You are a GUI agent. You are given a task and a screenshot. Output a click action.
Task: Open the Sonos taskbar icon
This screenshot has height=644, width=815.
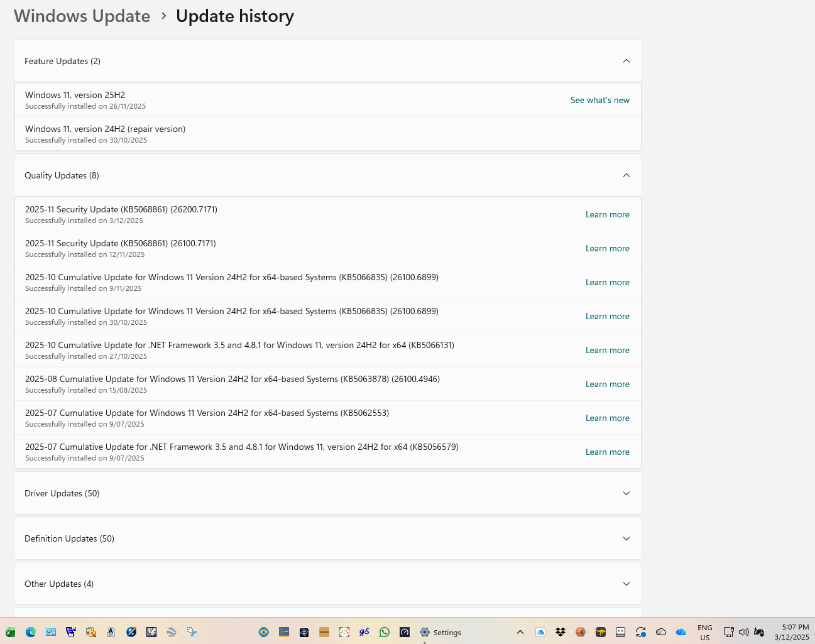click(324, 632)
